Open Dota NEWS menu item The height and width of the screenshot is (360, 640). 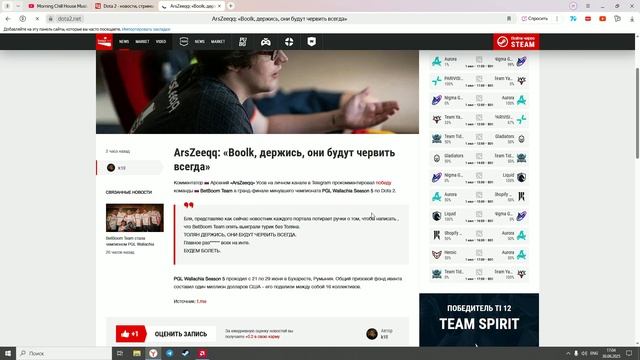click(124, 42)
